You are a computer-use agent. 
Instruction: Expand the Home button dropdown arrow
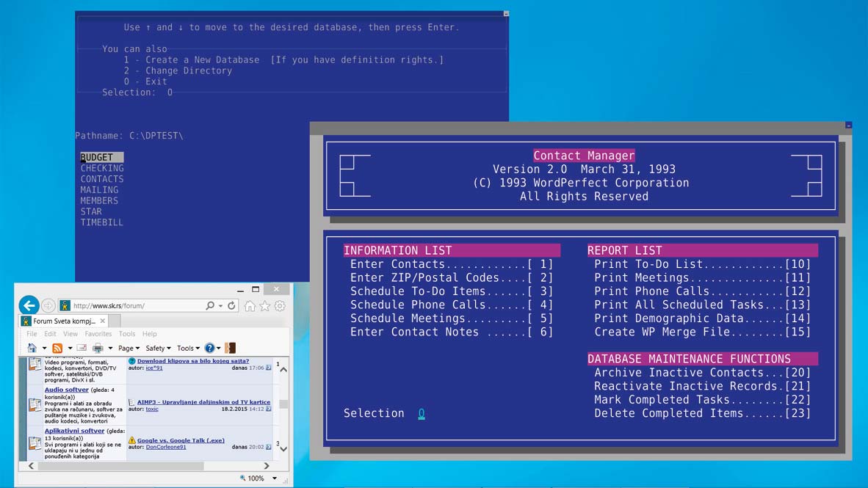44,348
